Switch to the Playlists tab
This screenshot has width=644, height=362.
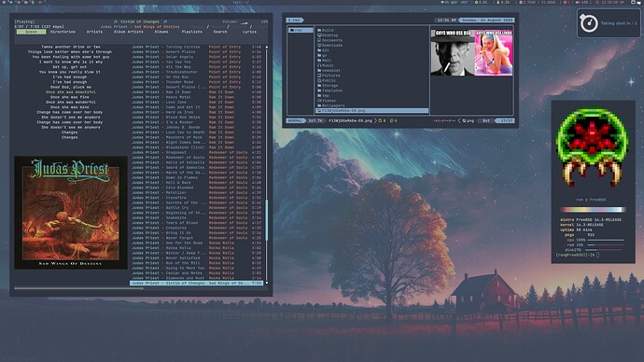(192, 32)
